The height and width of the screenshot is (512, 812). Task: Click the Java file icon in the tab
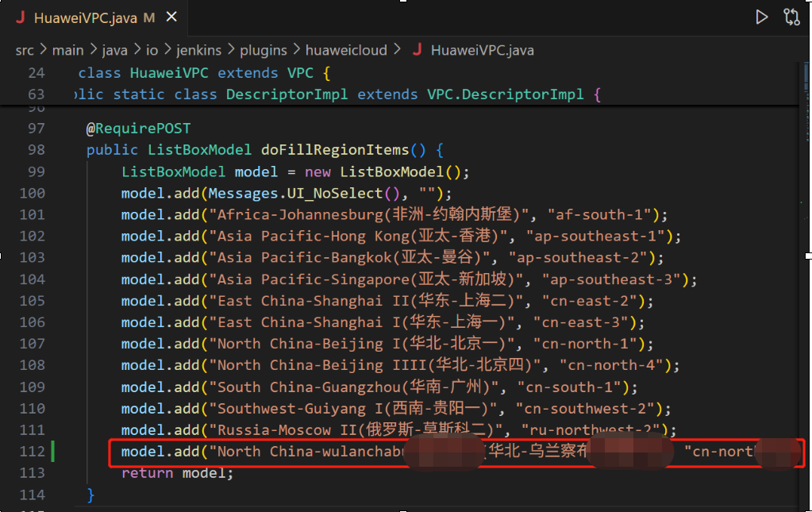(21, 17)
